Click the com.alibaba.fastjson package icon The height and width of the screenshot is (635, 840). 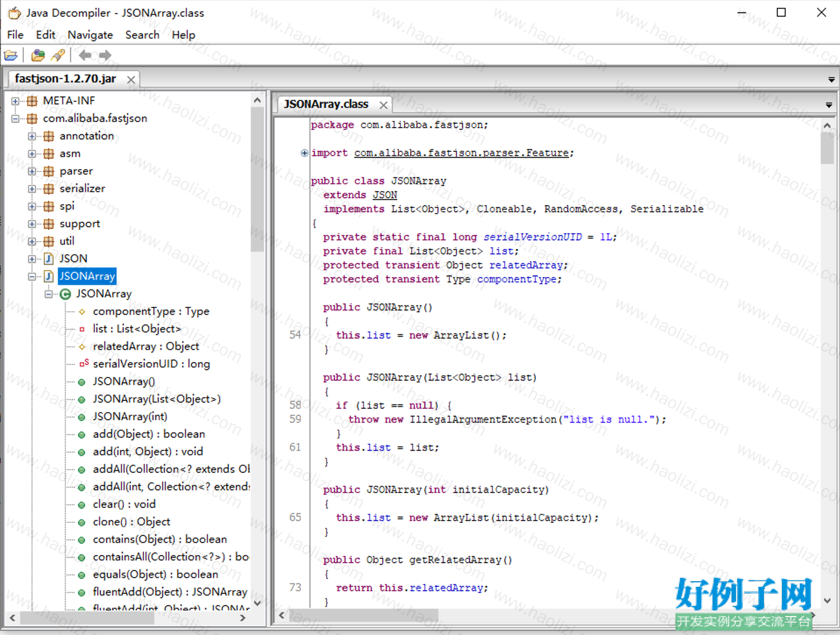(32, 118)
